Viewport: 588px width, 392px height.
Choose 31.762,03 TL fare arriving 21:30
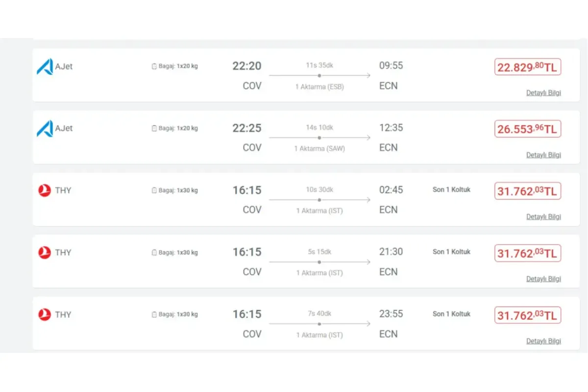click(527, 253)
